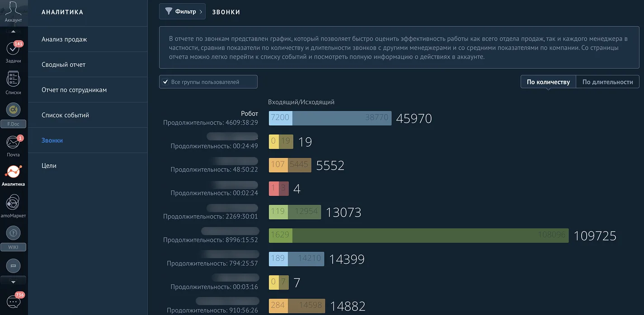
Task: Click the 'АНАЛИТИКА' panel header
Action: (62, 12)
